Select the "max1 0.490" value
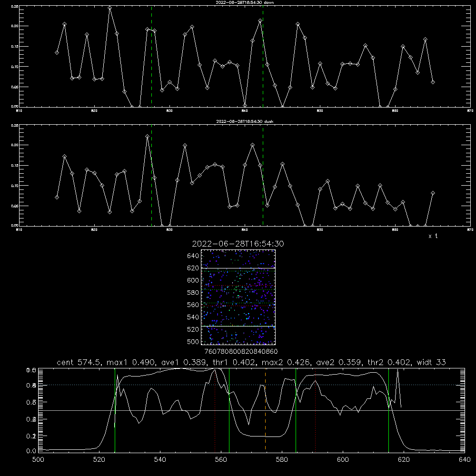Screen dimensions: 476x476 [132, 362]
